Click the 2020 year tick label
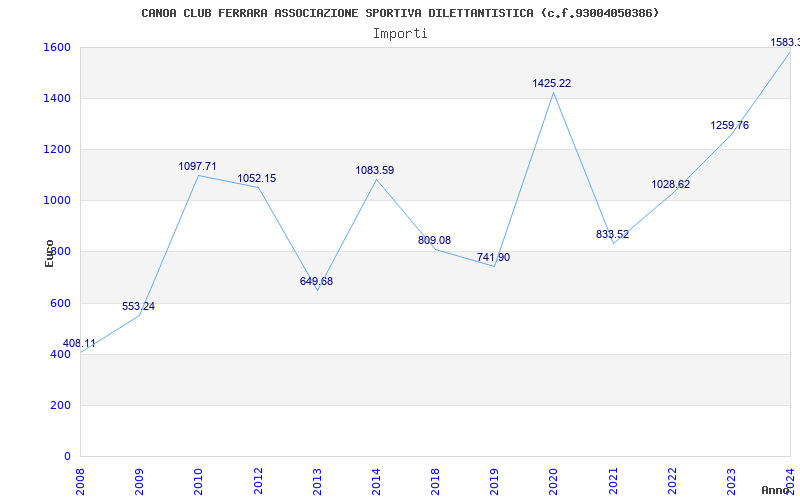 554,481
